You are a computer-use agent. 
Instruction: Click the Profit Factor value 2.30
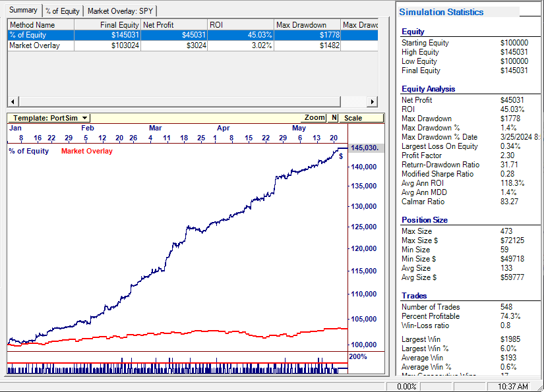[507, 155]
